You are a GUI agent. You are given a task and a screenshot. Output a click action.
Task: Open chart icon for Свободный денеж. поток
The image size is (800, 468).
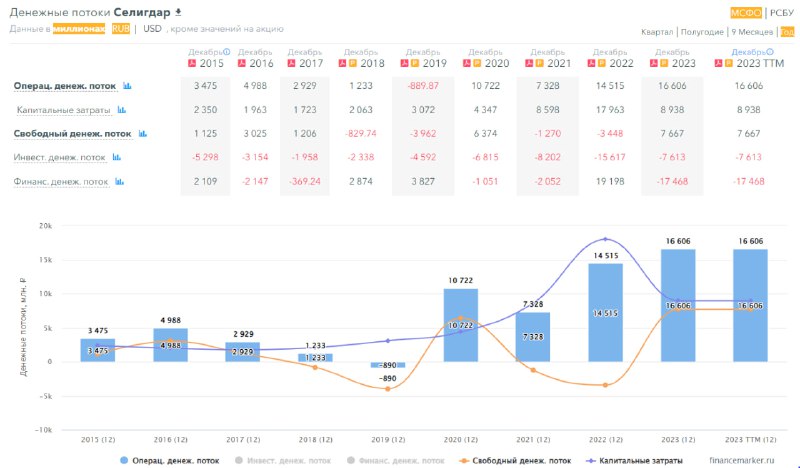143,134
